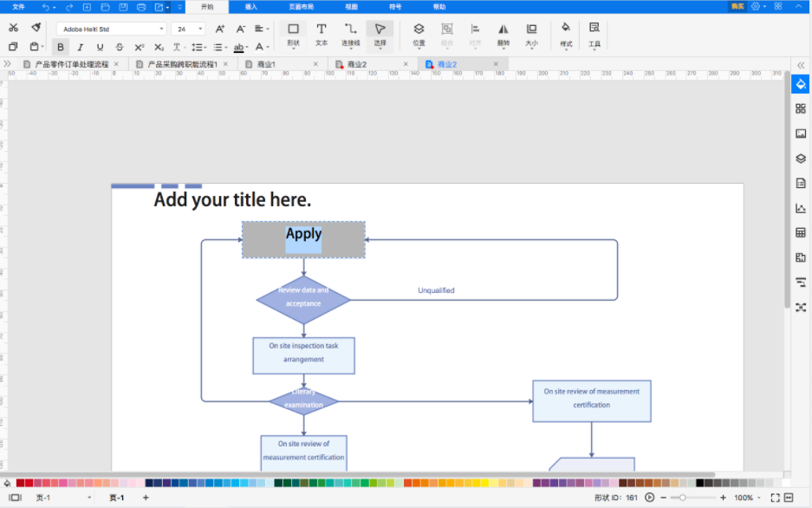Open the theme fill panel icon in sidebar
Screen dimensions: 812x508
(x=801, y=84)
